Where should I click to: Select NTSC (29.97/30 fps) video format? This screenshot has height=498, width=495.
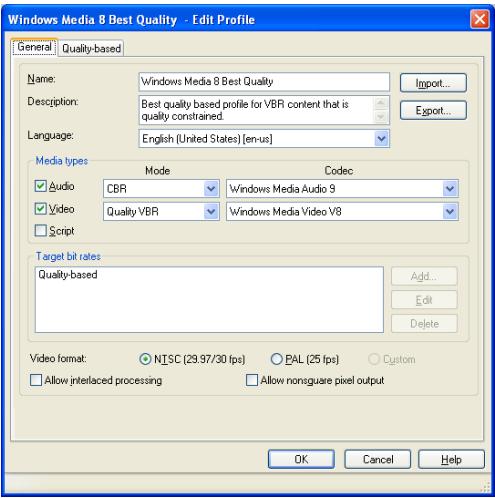[x=145, y=359]
